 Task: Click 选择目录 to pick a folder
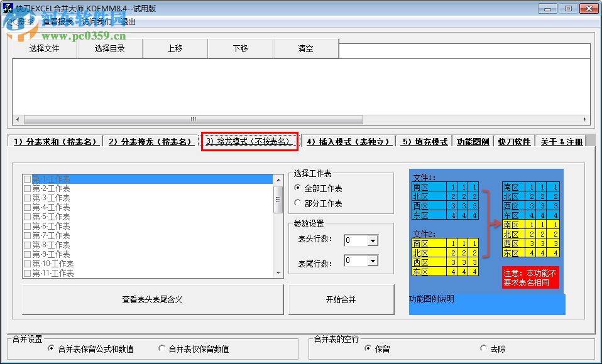pos(109,48)
